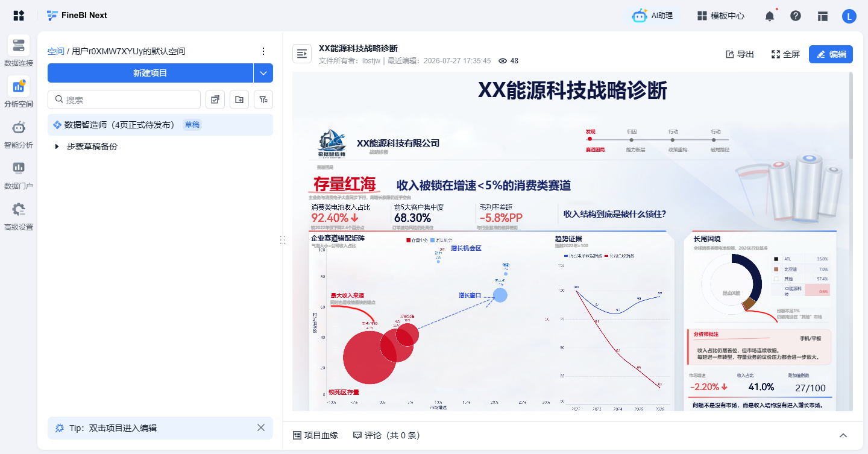Click the 92.40% KPI value
The width and height of the screenshot is (868, 454).
coord(335,218)
